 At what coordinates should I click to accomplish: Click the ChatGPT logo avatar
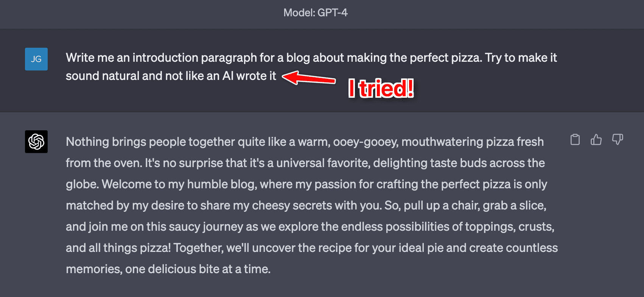36,142
